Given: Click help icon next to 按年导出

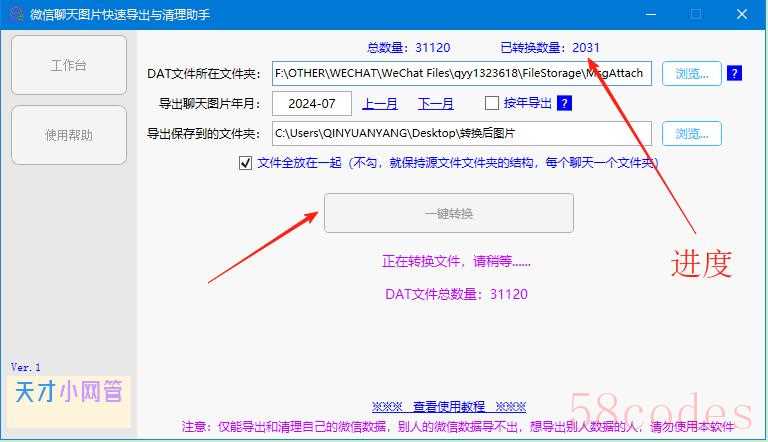Looking at the screenshot, I should coord(564,103).
